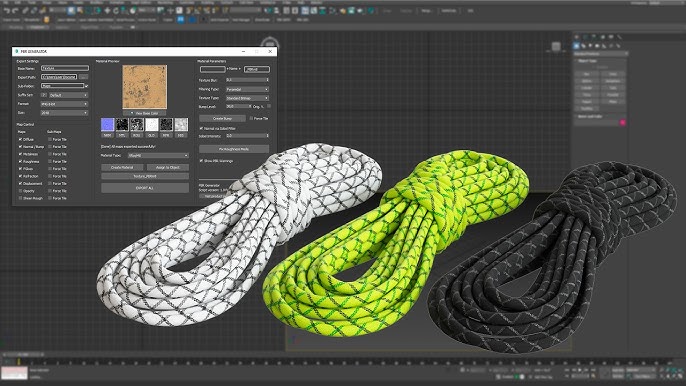Toggle the Angle Snap icon

(x=199, y=11)
